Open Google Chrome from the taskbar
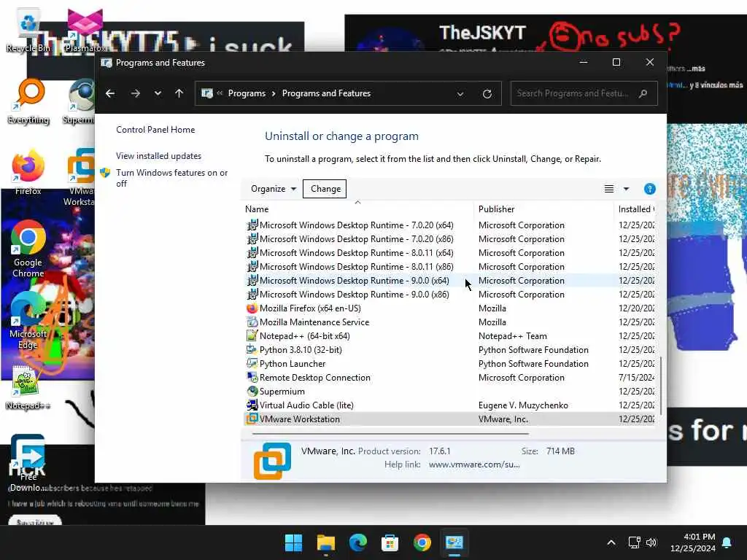 pyautogui.click(x=422, y=542)
